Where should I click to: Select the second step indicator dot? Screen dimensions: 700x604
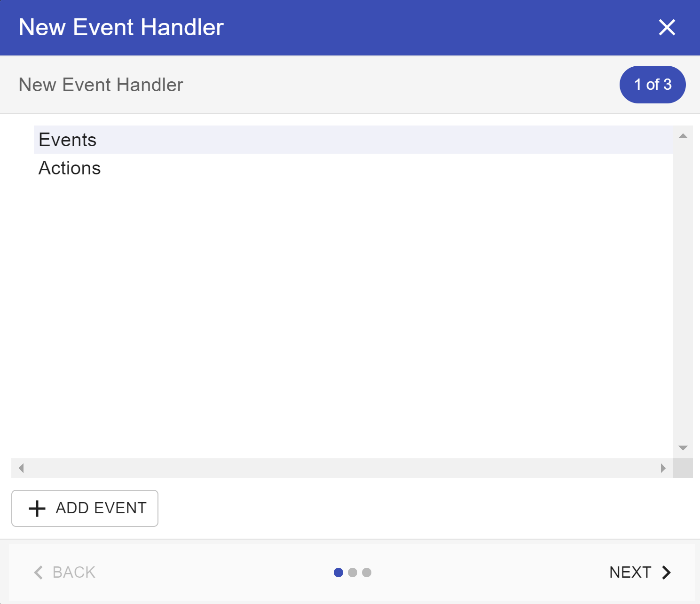coord(353,572)
